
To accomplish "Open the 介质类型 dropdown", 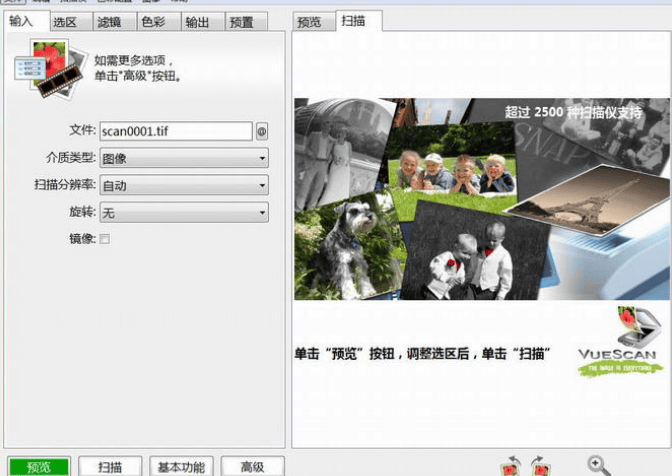I will tap(184, 158).
